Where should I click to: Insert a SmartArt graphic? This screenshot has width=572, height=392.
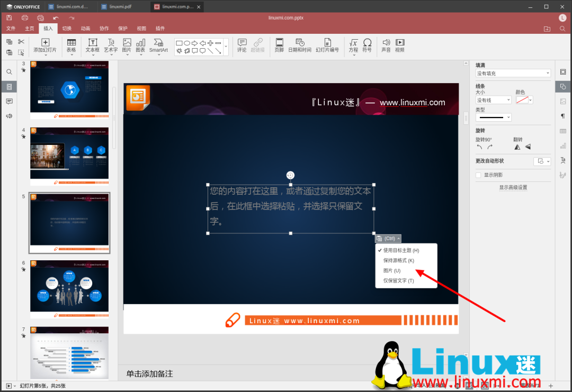159,45
